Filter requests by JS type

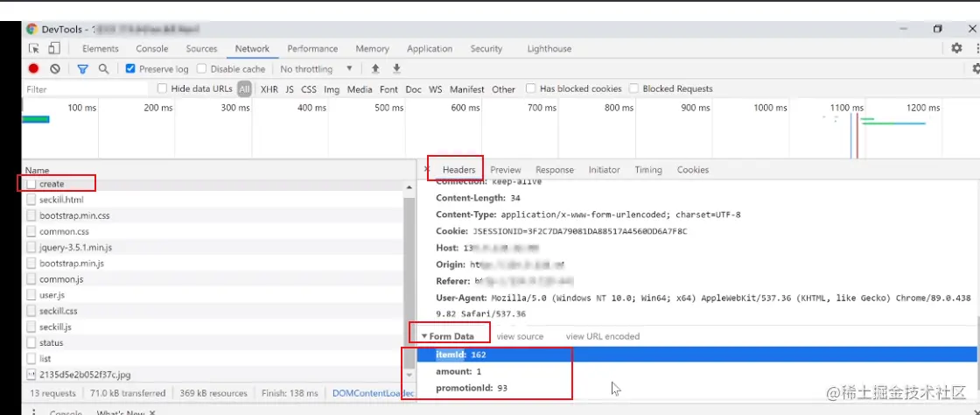290,89
